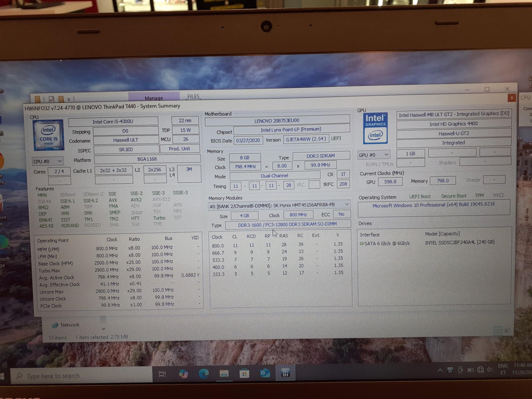The width and height of the screenshot is (532, 399).
Task: Open File Explorer from the taskbar
Action: 224,374
